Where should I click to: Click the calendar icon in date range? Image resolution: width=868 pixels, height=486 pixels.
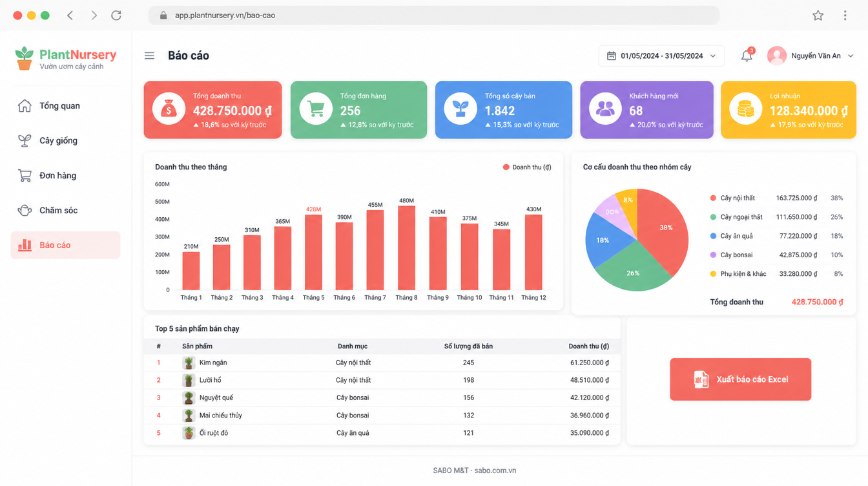point(611,56)
